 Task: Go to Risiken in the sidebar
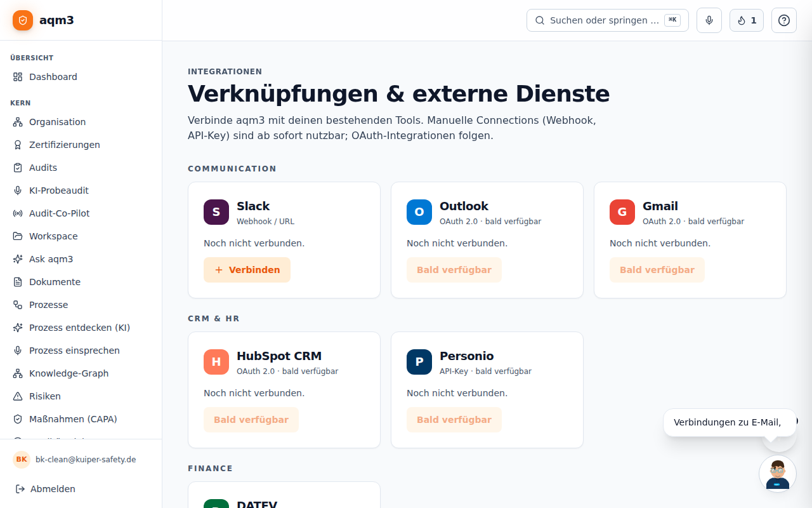click(81, 396)
